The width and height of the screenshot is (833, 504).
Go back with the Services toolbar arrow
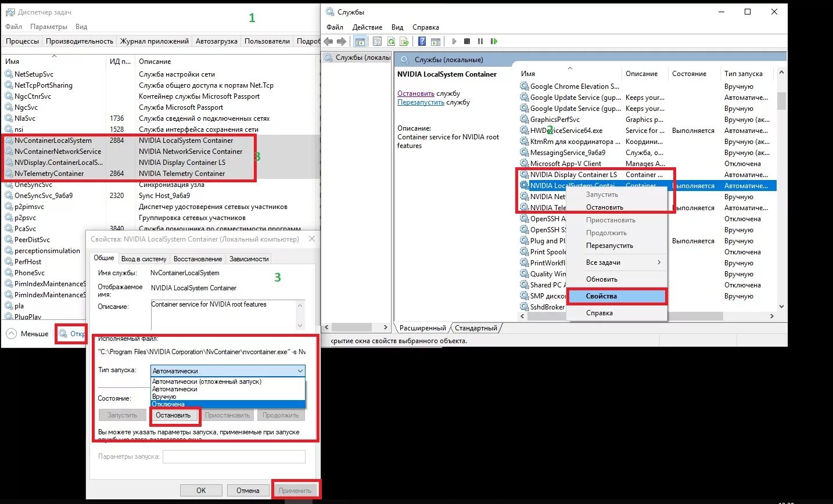[x=328, y=41]
